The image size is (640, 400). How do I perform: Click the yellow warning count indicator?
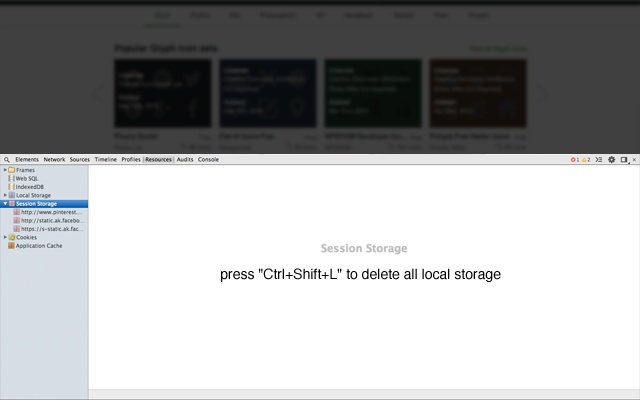(586, 160)
